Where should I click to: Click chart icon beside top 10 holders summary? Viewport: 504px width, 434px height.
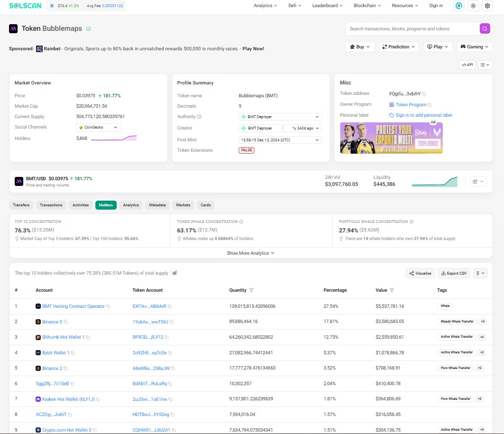[175, 273]
